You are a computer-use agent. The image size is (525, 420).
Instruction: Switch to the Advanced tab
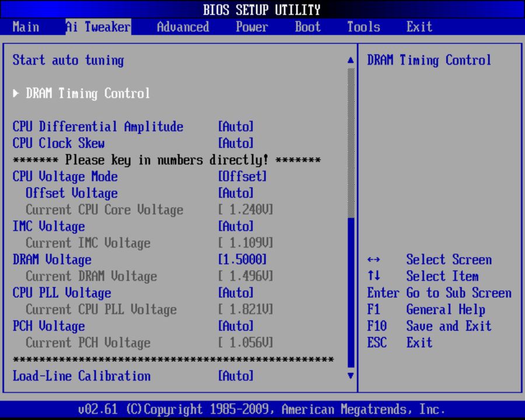tap(183, 27)
